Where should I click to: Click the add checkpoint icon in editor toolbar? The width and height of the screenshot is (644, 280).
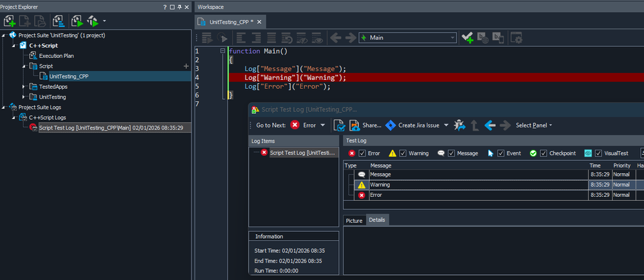[x=469, y=38]
